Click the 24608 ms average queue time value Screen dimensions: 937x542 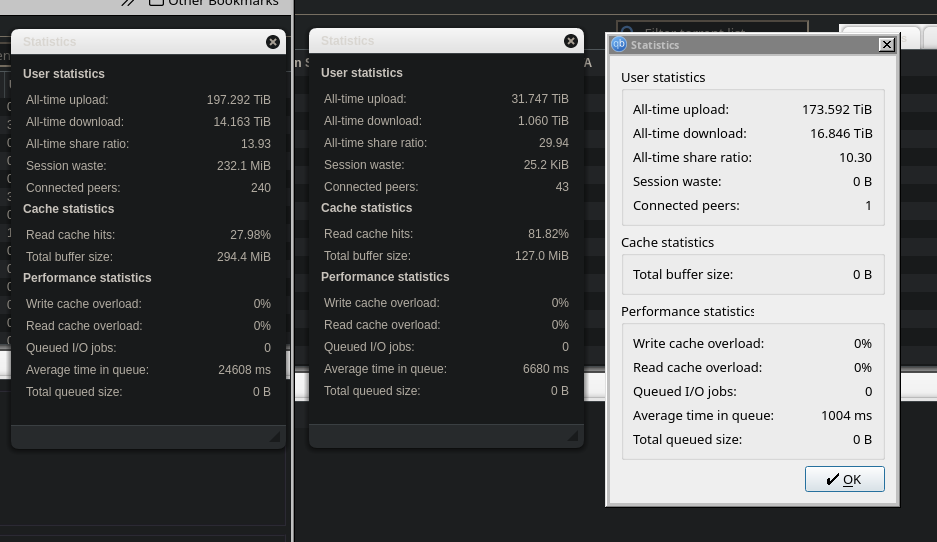tap(244, 370)
